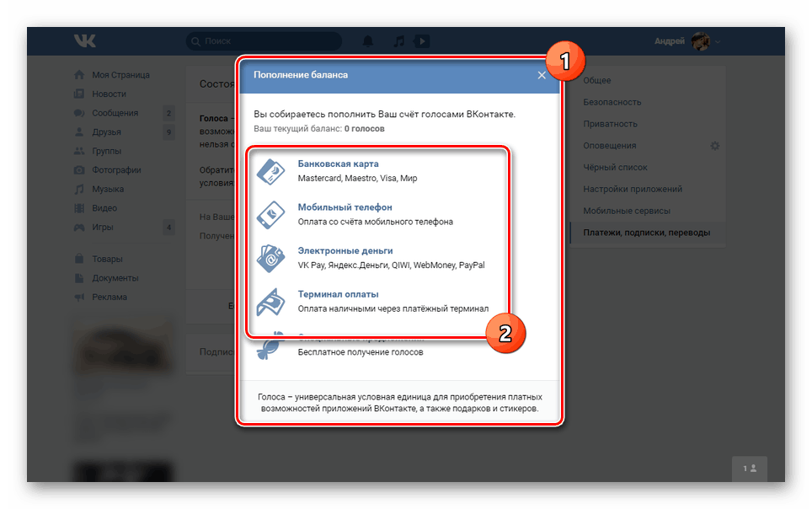Click VK Pay, Яндекс.Деньги, QIWI description
Screen dimensions: 812x509
pos(392,265)
